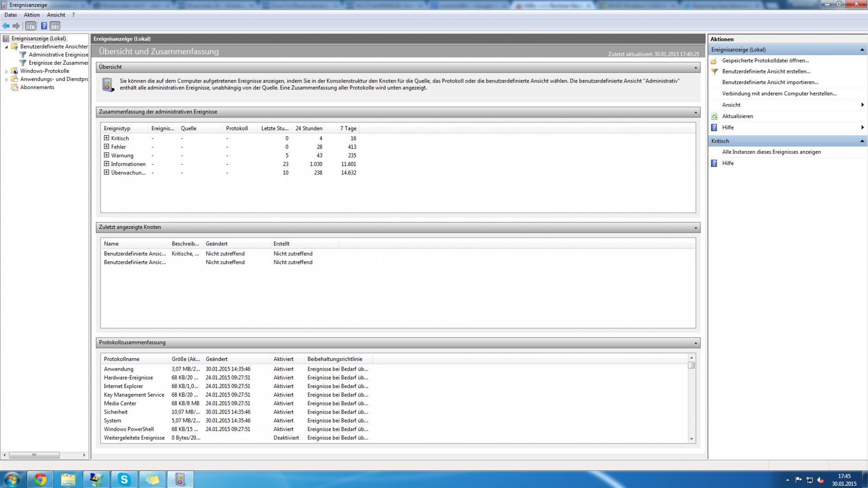
Task: Select the Windows PowerShell log row
Action: [x=236, y=429]
